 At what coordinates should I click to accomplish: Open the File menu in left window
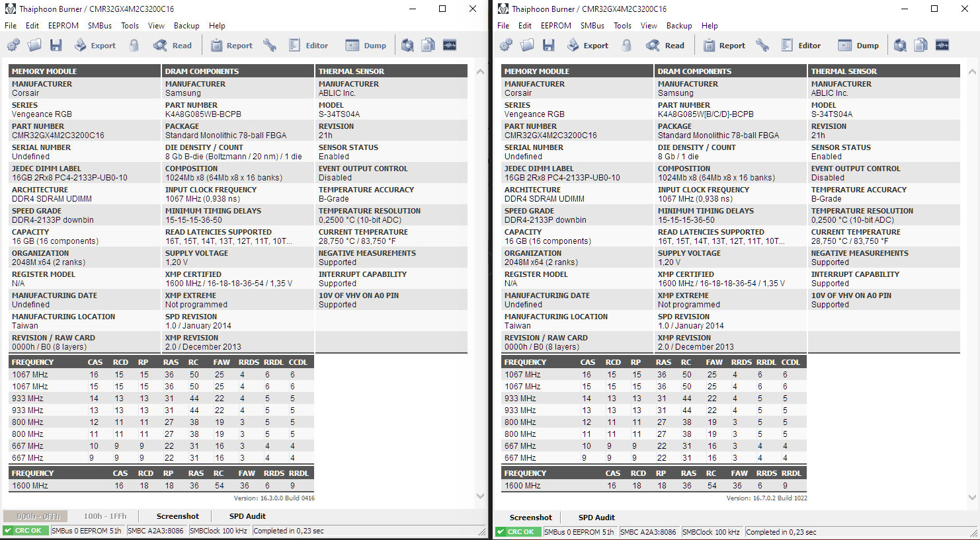tap(11, 26)
